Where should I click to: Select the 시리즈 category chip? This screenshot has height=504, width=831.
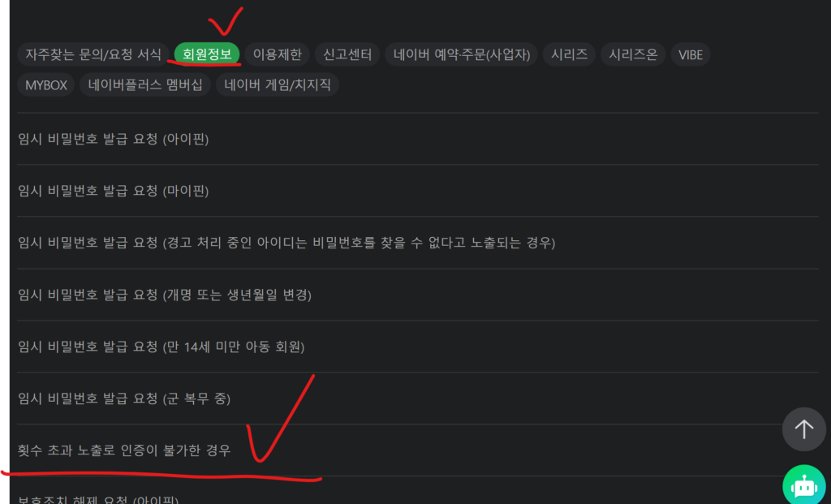(569, 54)
